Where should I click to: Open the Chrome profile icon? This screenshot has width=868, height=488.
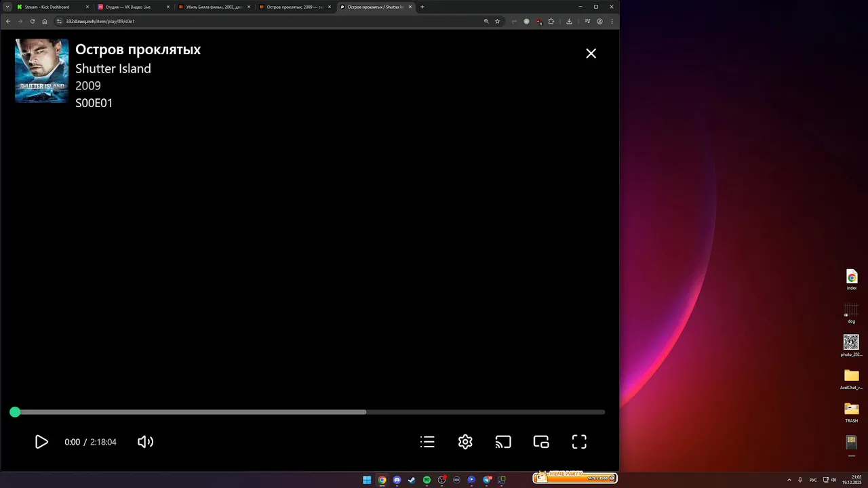[599, 21]
